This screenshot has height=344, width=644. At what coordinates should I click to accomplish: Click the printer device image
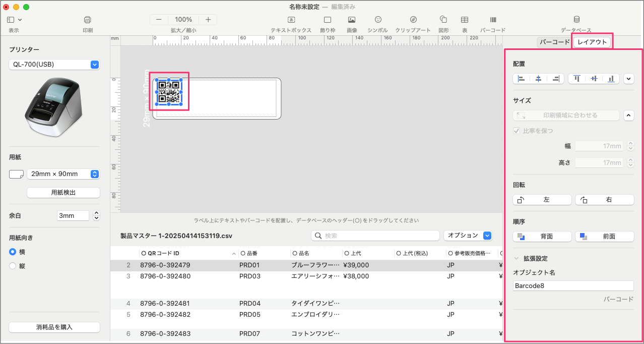coord(54,107)
